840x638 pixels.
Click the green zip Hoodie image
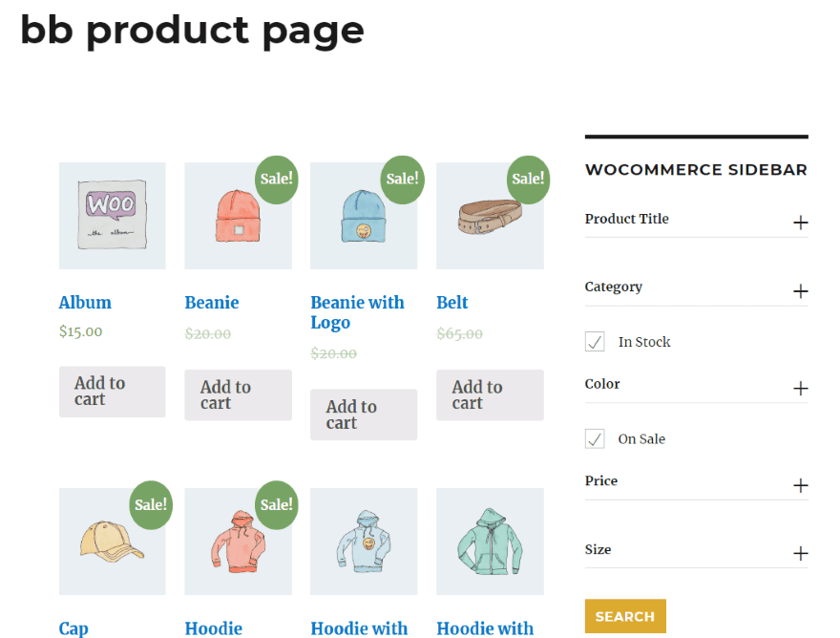coord(490,542)
